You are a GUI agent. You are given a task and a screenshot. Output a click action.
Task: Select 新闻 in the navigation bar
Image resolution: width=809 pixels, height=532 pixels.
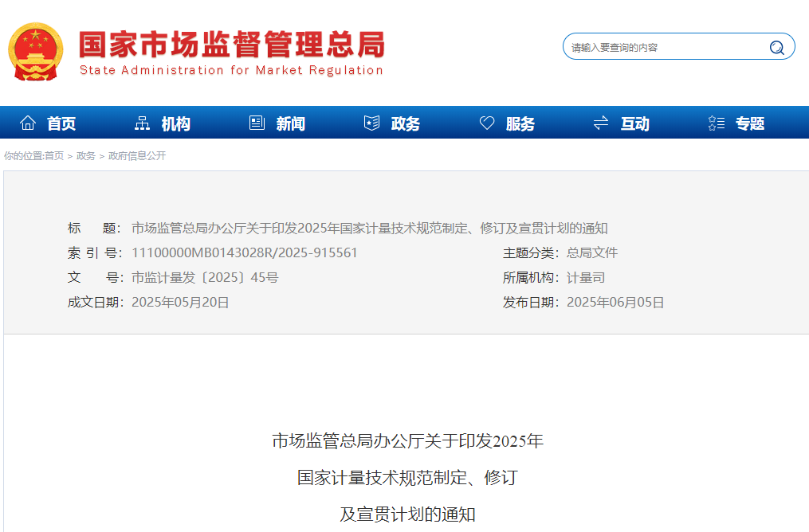(291, 123)
